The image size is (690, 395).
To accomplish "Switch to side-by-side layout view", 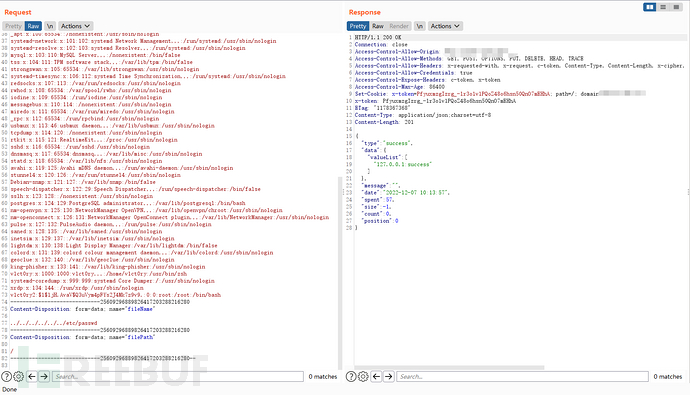I will point(650,7).
